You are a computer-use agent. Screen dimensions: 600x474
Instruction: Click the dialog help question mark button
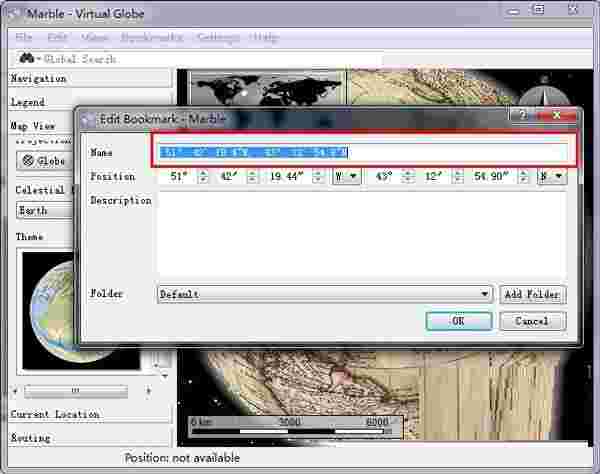pyautogui.click(x=523, y=115)
